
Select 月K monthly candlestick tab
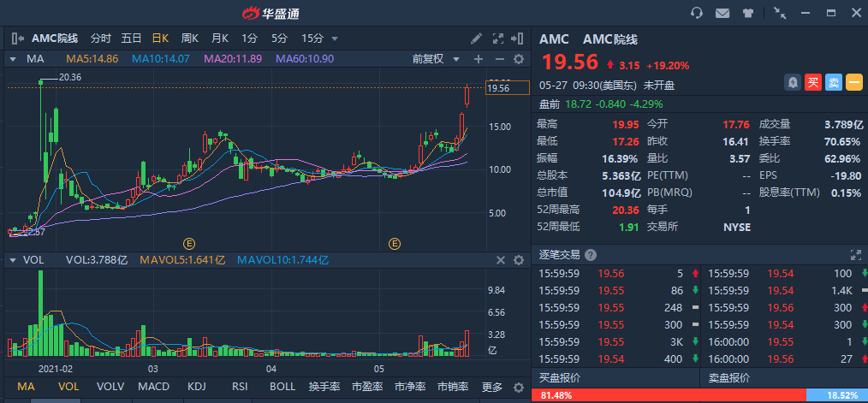220,39
